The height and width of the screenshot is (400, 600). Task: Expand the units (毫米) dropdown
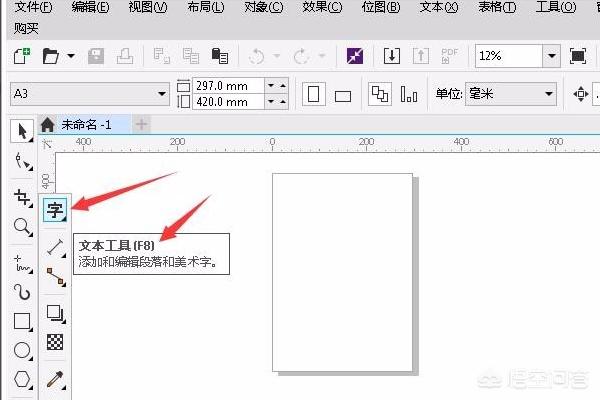548,95
